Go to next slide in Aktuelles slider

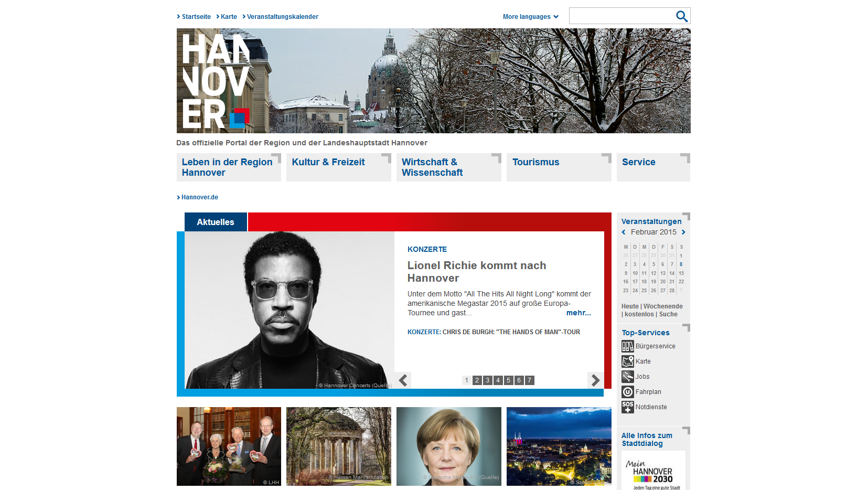pyautogui.click(x=595, y=380)
